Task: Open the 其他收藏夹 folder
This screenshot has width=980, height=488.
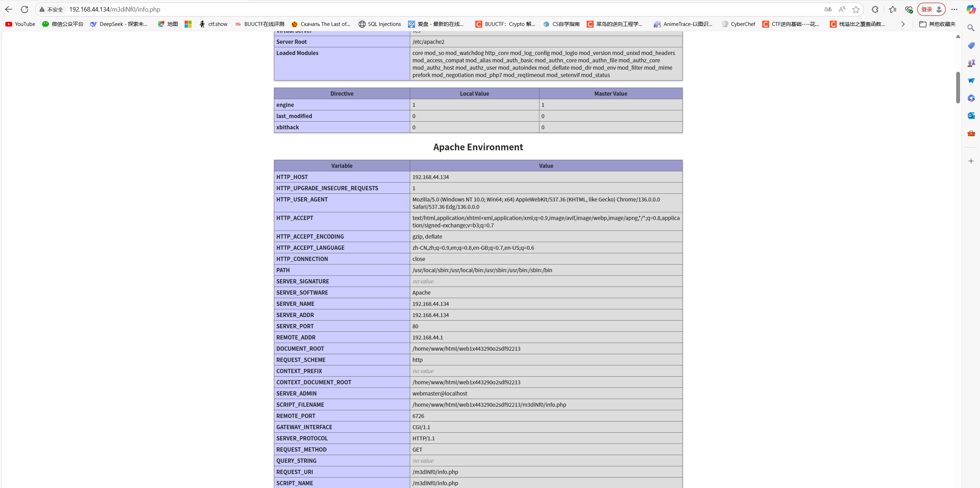Action: [937, 24]
